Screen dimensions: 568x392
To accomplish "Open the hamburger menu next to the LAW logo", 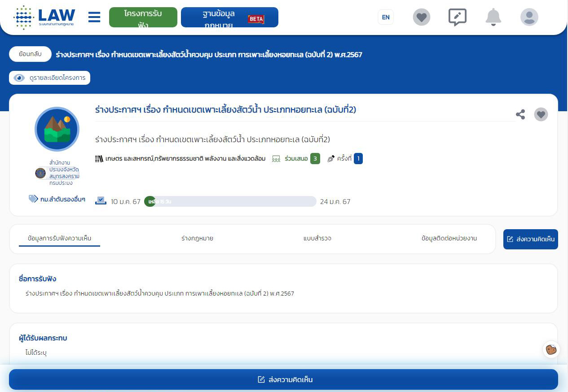I will (94, 17).
